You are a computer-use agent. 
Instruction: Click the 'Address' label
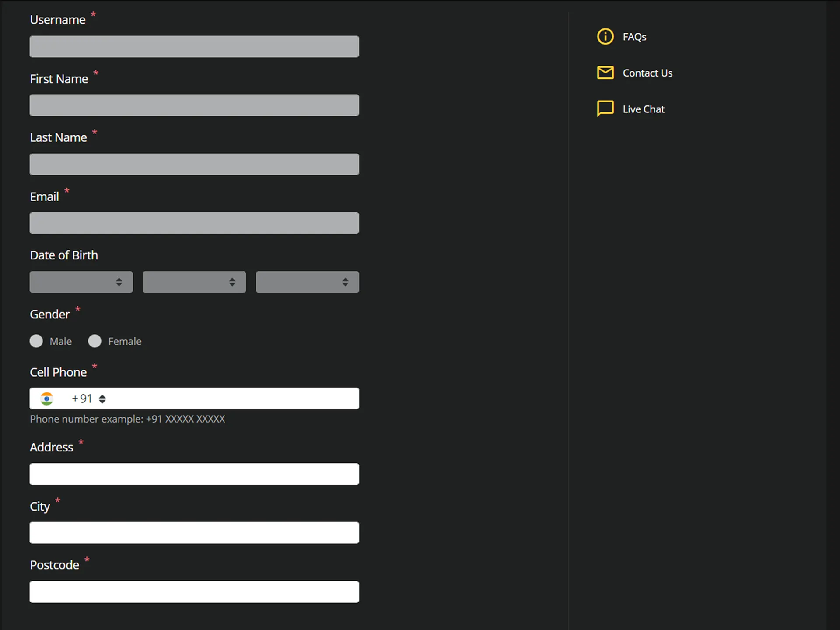click(52, 447)
